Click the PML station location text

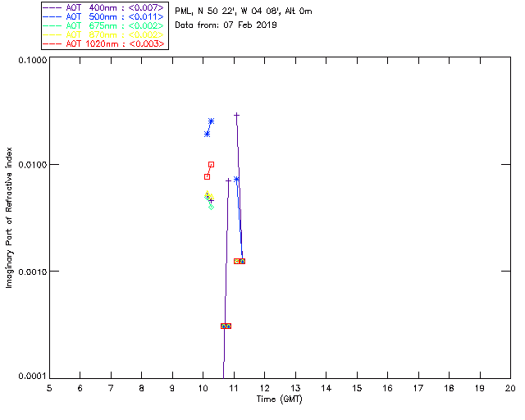click(244, 11)
